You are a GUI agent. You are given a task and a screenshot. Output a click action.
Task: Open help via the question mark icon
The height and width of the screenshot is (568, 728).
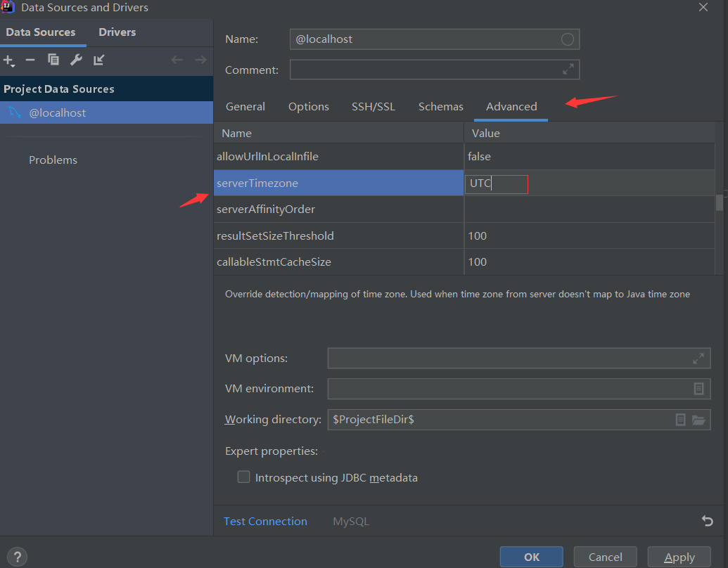[17, 557]
